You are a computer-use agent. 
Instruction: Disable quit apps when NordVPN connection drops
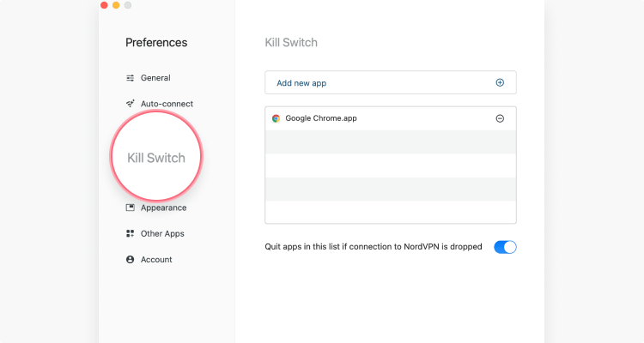505,247
